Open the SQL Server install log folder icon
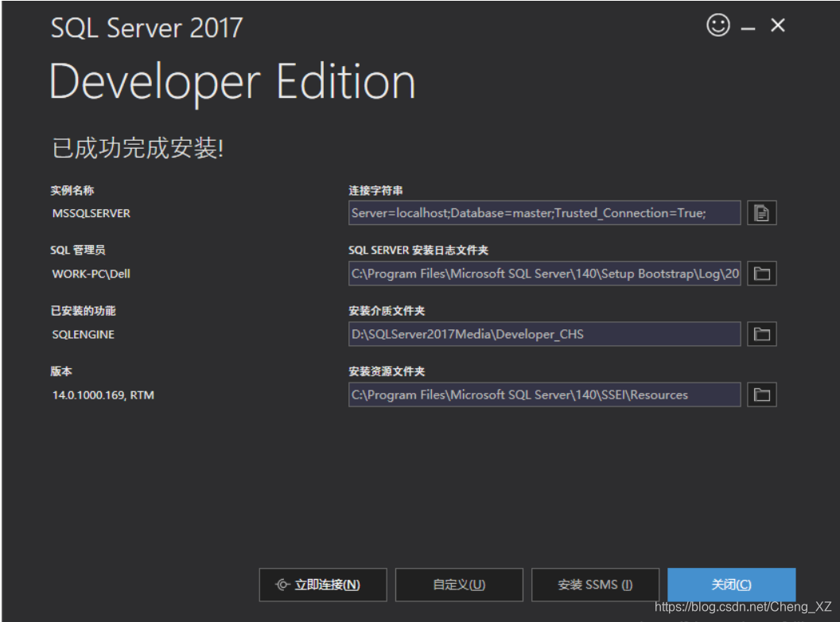The width and height of the screenshot is (840, 622). [761, 274]
